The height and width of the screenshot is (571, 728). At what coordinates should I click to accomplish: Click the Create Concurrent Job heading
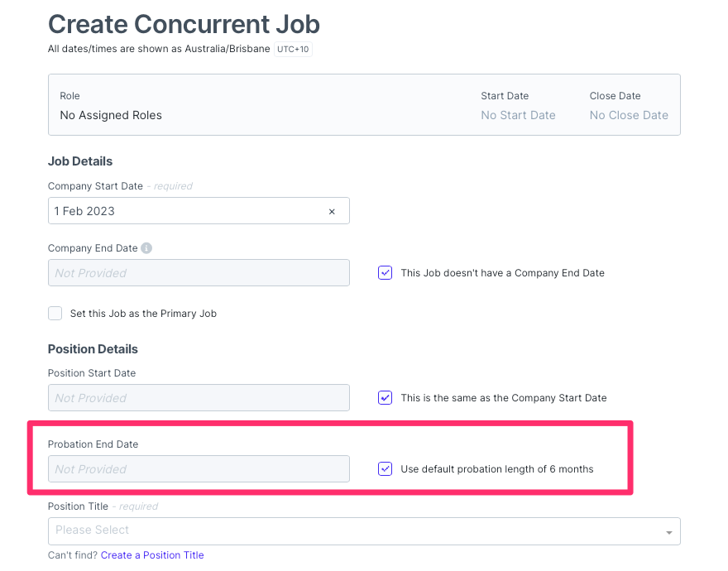184,24
